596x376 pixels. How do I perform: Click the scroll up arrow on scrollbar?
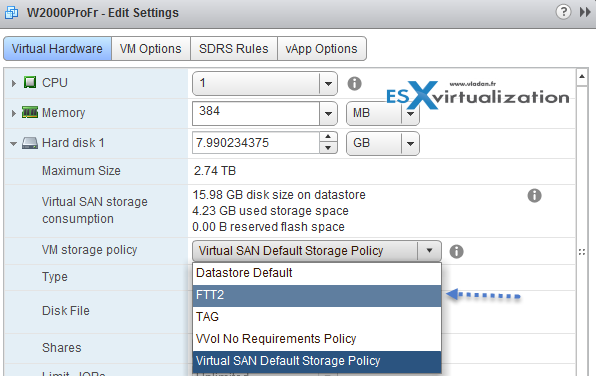582,77
